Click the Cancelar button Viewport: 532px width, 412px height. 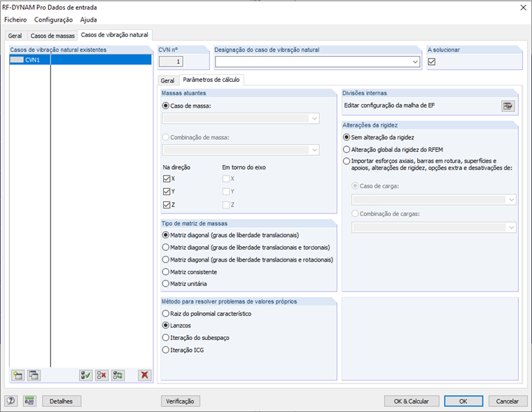tap(507, 401)
